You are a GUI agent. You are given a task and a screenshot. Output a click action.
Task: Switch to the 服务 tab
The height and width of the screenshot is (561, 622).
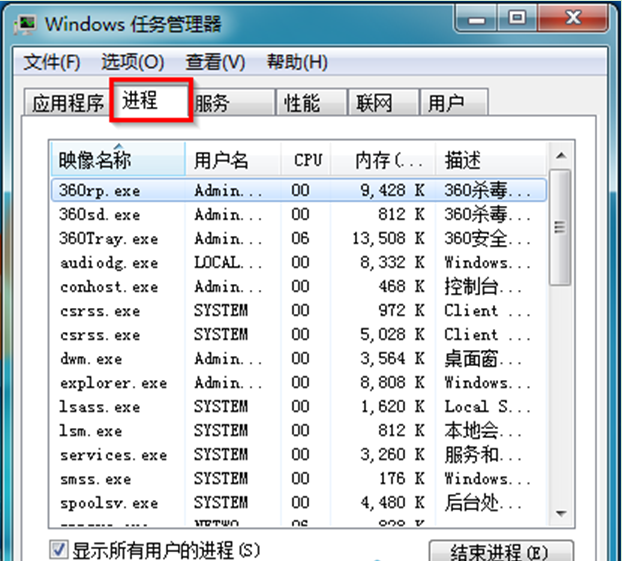tap(234, 103)
